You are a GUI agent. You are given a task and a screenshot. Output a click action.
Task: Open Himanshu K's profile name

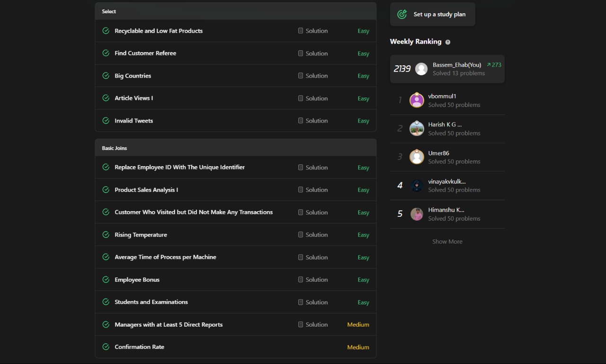[446, 210]
